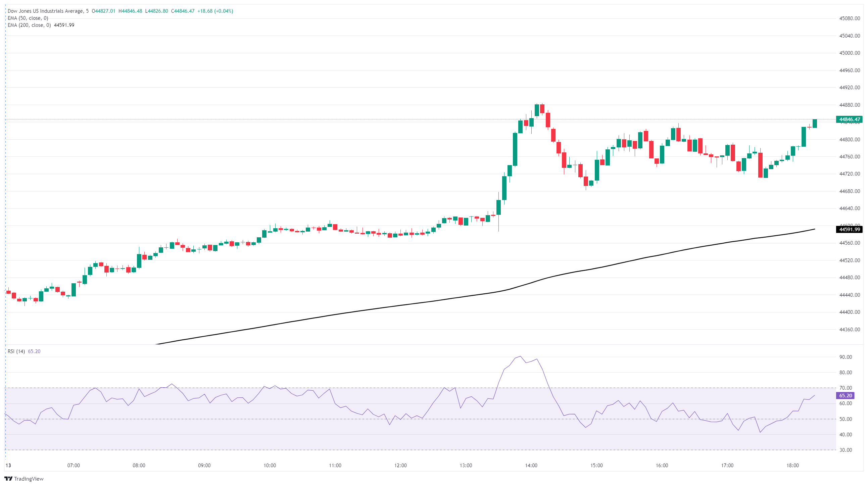The image size is (868, 486).
Task: Click the TradingView logo
Action: tap(24, 479)
